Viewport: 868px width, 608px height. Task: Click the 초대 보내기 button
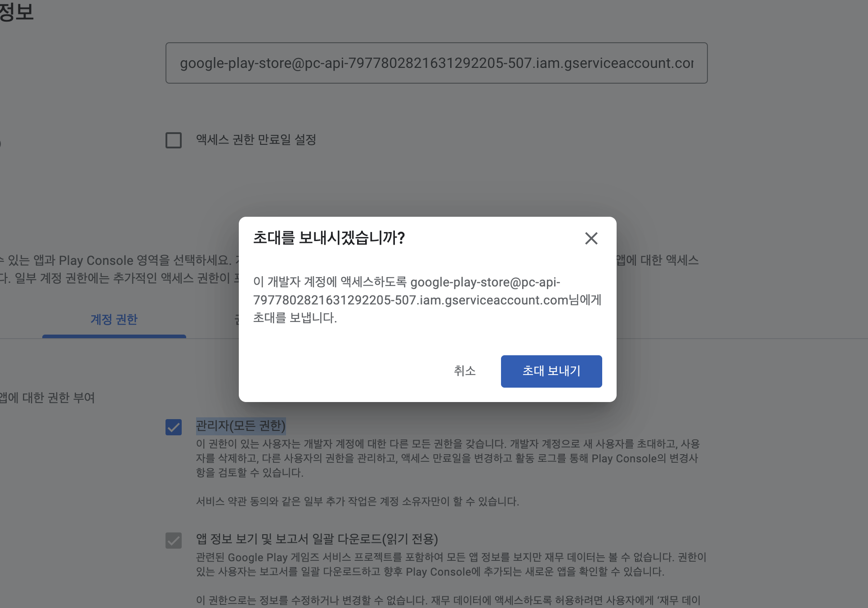pyautogui.click(x=551, y=371)
